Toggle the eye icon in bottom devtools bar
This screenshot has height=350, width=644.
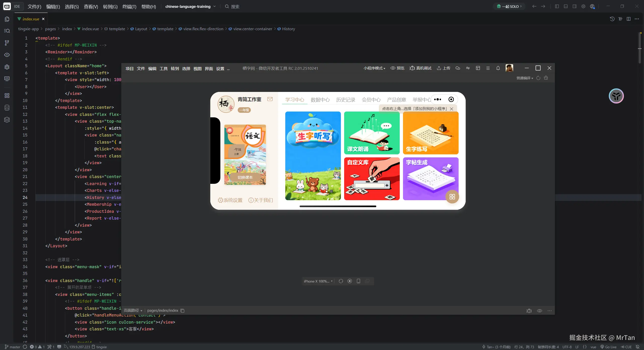539,311
